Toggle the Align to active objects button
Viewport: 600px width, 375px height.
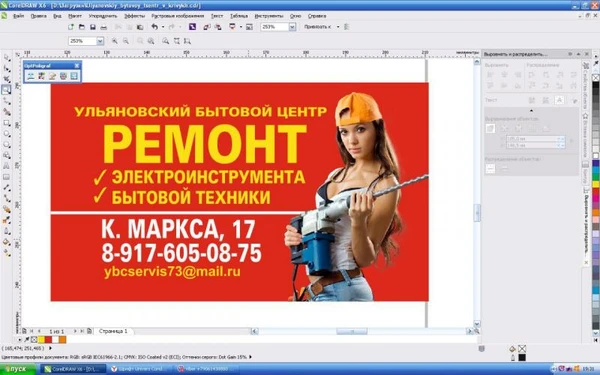pos(490,129)
